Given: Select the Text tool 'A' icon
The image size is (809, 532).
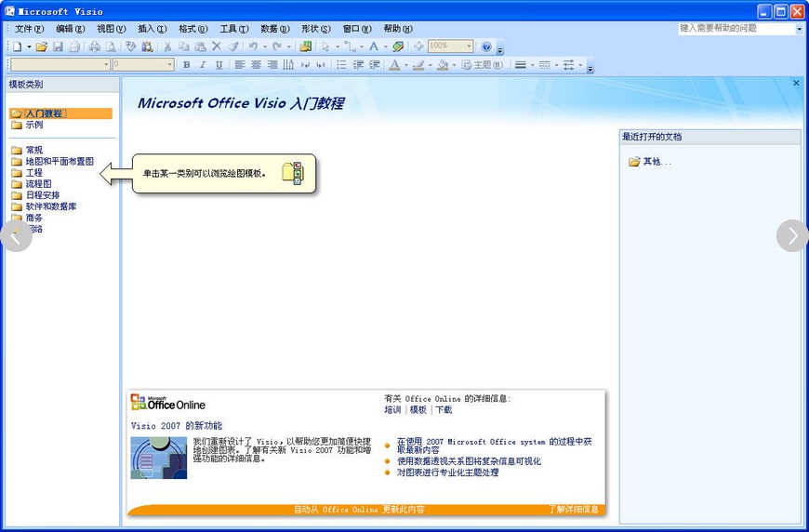Looking at the screenshot, I should point(374,47).
